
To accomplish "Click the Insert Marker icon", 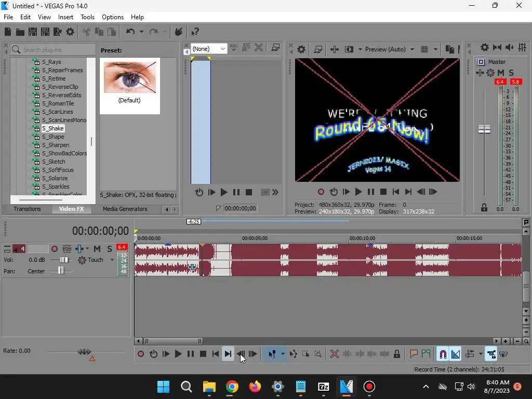I will [x=414, y=354].
